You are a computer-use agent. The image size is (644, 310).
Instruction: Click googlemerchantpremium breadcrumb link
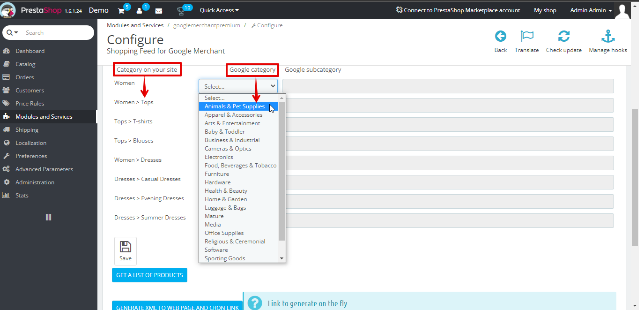click(x=207, y=25)
